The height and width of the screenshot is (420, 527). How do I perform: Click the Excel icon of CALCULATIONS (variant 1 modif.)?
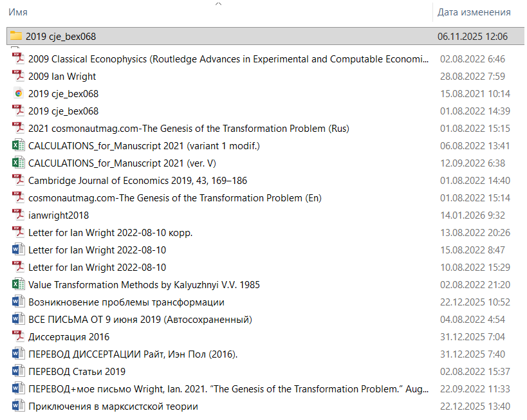point(18,145)
